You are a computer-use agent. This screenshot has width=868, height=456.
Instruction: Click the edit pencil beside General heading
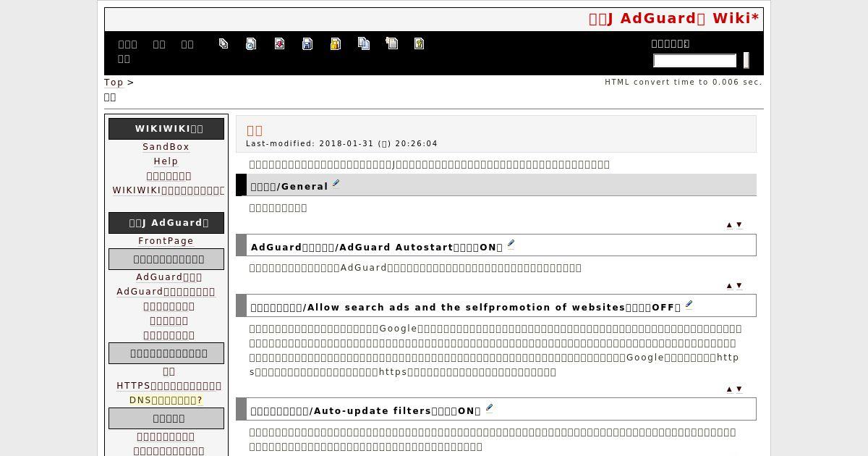point(336,184)
